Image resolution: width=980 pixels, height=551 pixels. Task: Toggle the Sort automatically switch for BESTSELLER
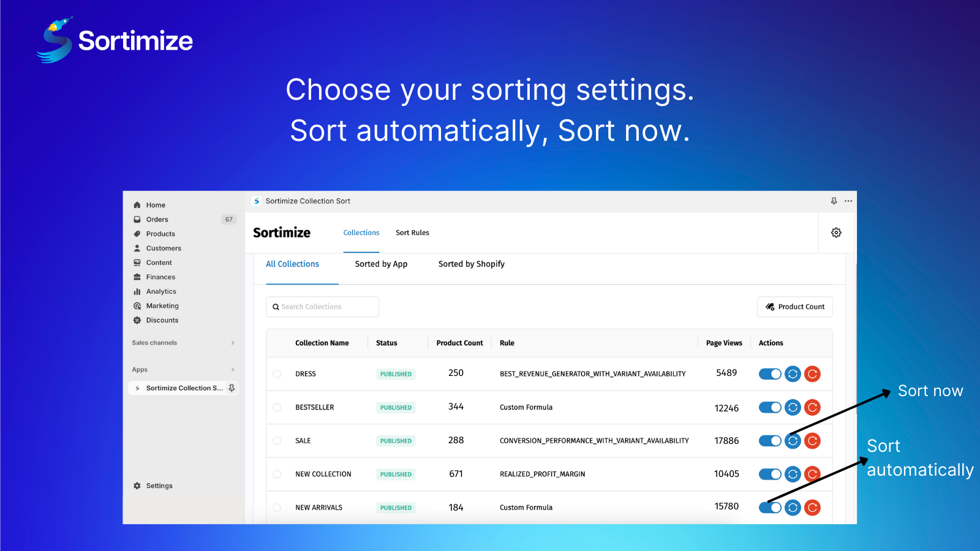pyautogui.click(x=769, y=407)
